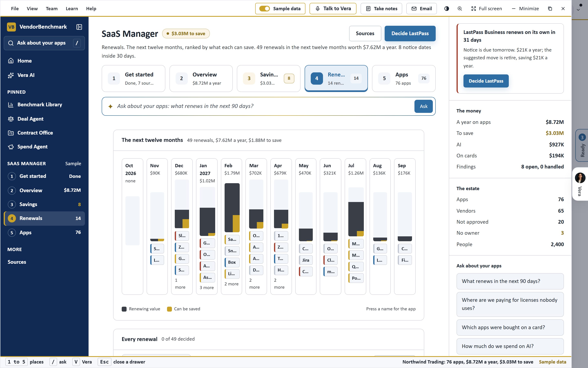588x368 pixels.
Task: Open Contract Office in sidebar
Action: [44, 133]
